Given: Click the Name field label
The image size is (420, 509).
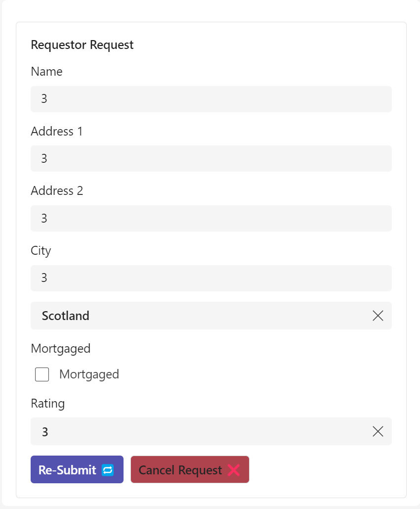Looking at the screenshot, I should [x=46, y=71].
